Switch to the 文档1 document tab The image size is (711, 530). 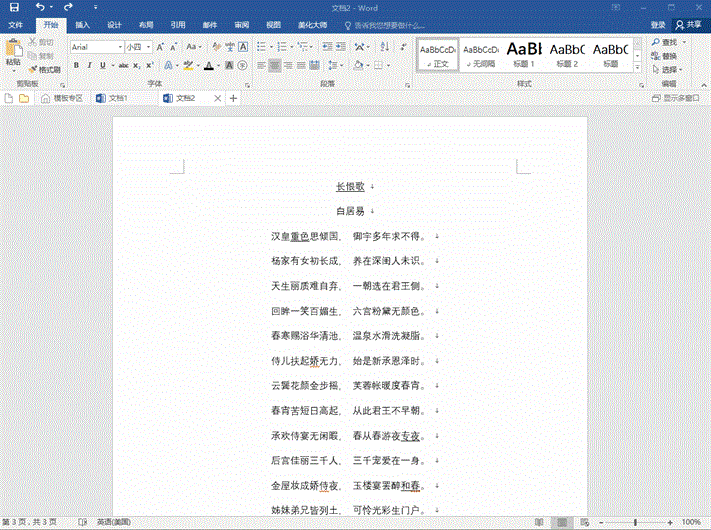(118, 98)
